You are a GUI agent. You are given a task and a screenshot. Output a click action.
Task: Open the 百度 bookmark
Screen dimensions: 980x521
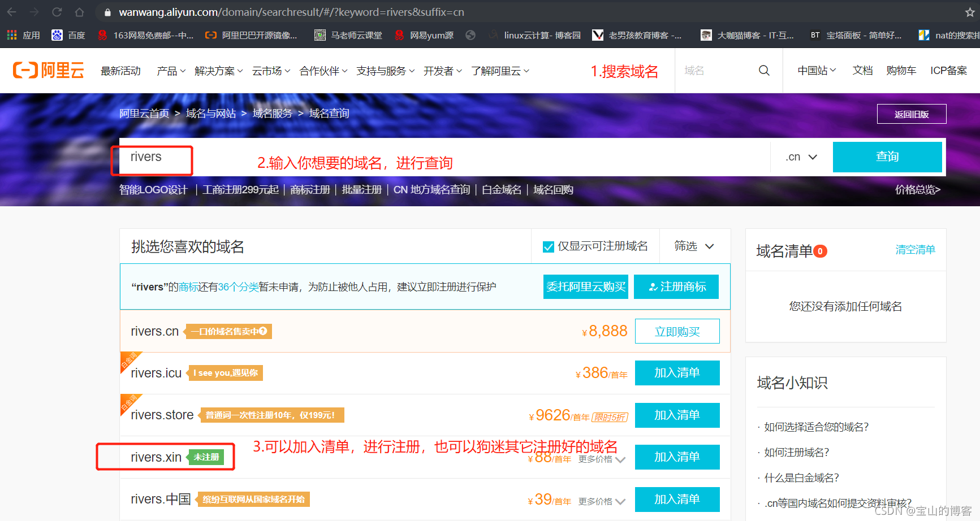pyautogui.click(x=68, y=35)
